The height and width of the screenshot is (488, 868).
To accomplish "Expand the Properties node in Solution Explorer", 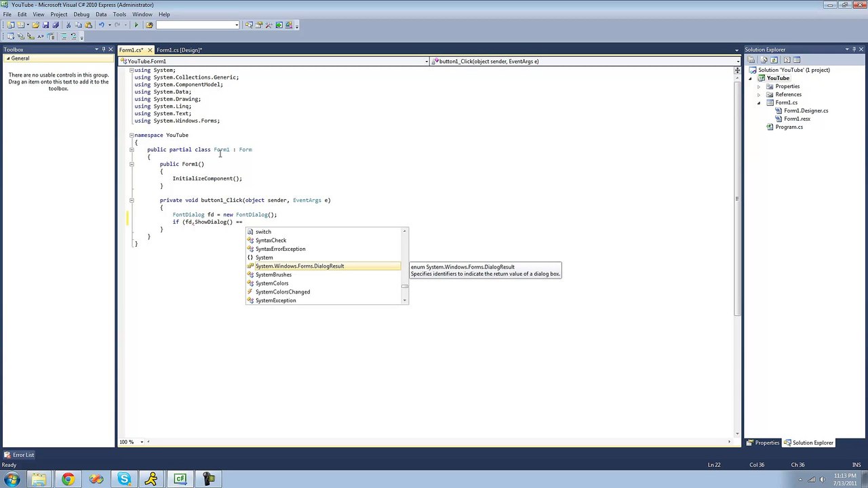I will pos(759,86).
